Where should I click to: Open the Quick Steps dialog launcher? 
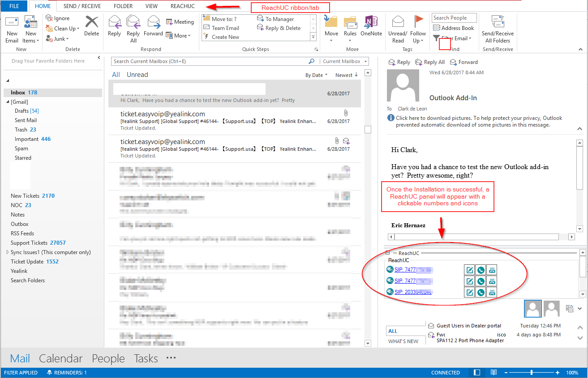coord(317,49)
